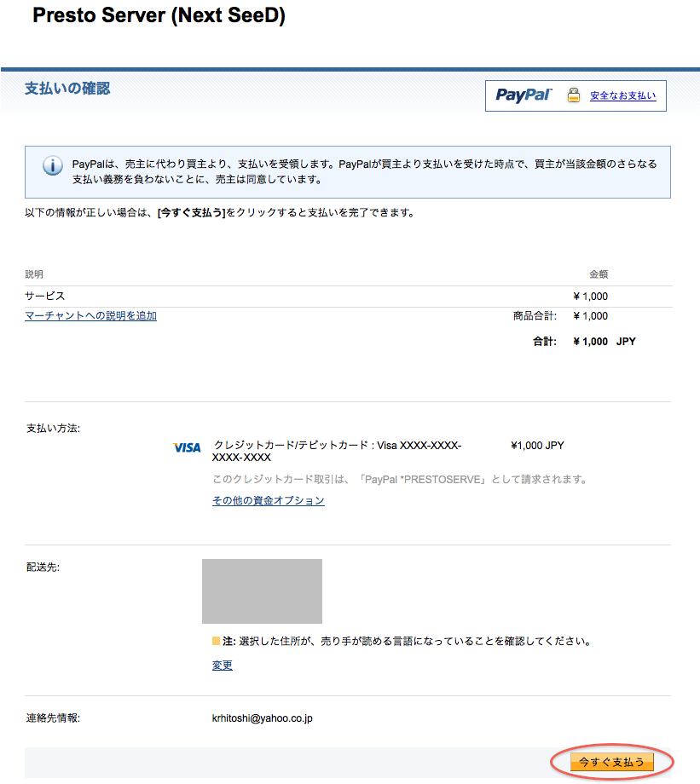
Task: Open その他の資金オプション link
Action: click(269, 500)
